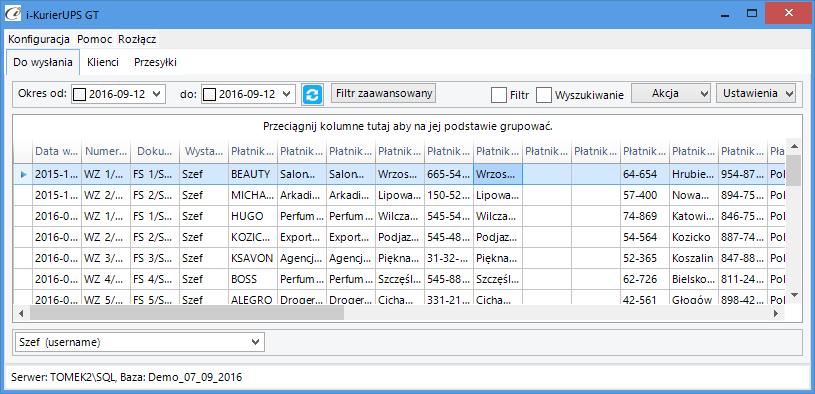Click the i-KurierUPS app icon in title bar
This screenshot has width=815, height=394.
12,14
